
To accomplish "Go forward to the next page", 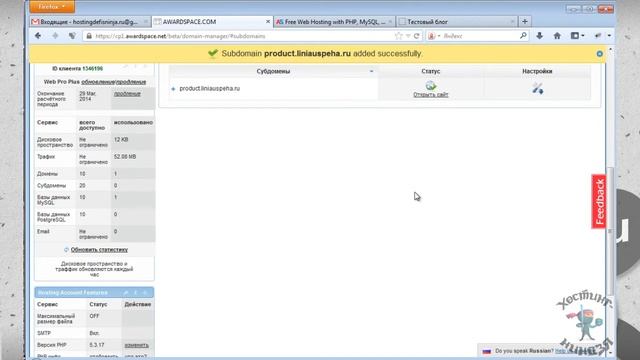I will pos(55,36).
